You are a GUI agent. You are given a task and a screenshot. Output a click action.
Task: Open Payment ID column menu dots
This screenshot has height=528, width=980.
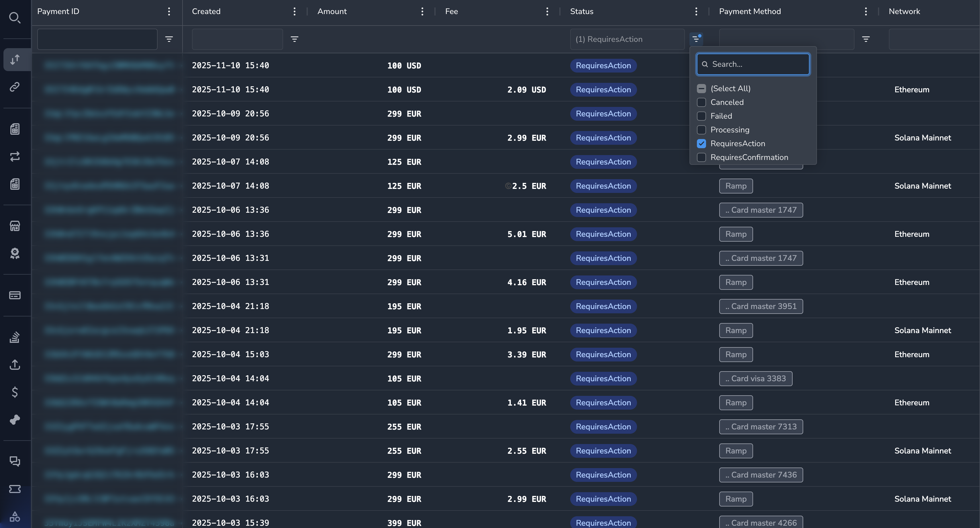tap(169, 11)
